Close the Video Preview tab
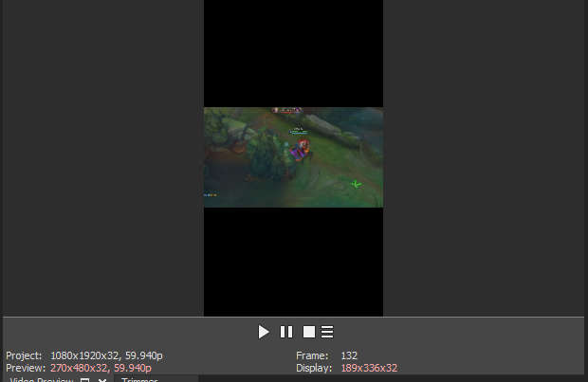 (102, 380)
